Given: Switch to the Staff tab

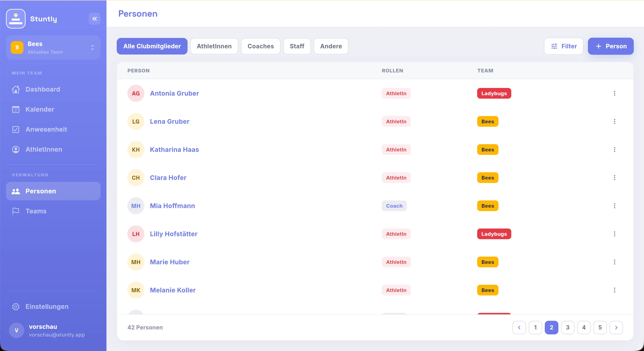Looking at the screenshot, I should [x=297, y=46].
